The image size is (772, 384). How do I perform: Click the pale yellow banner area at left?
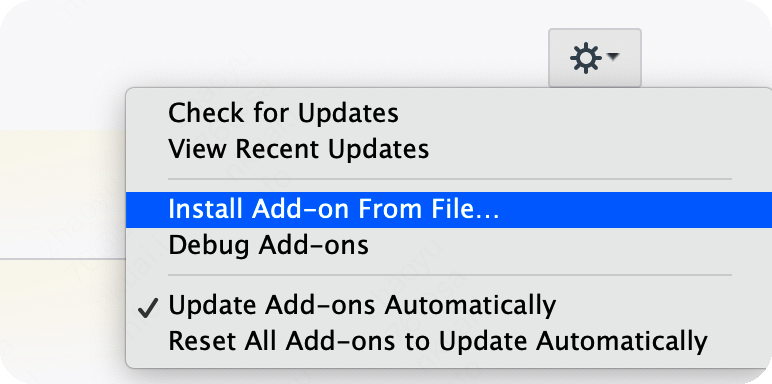point(63,194)
